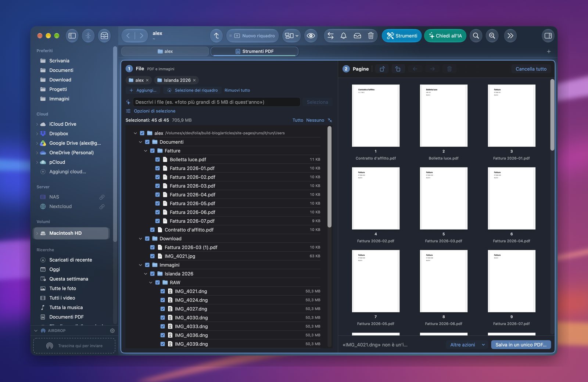The height and width of the screenshot is (382, 588).
Task: Click Cancella tutto in Pagine panel
Action: click(531, 69)
